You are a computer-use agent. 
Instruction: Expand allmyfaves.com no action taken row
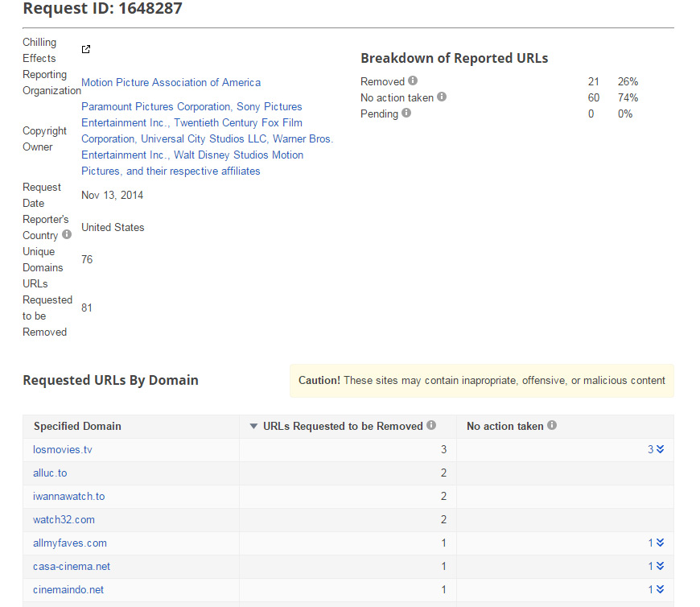pyautogui.click(x=660, y=543)
